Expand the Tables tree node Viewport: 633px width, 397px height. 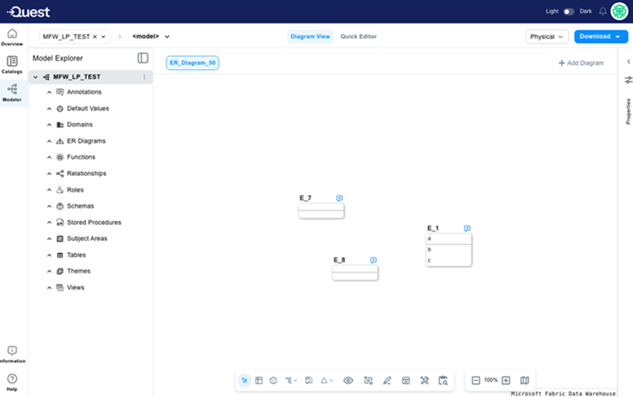point(49,255)
